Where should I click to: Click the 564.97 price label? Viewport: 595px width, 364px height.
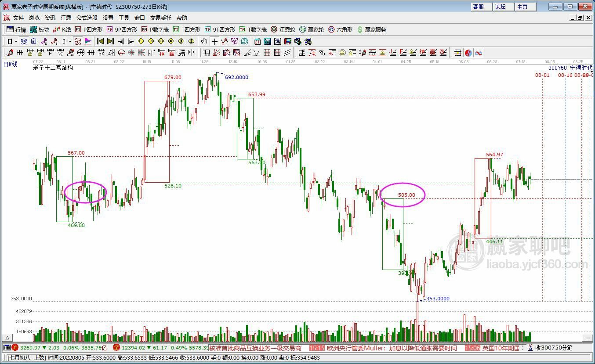(494, 155)
